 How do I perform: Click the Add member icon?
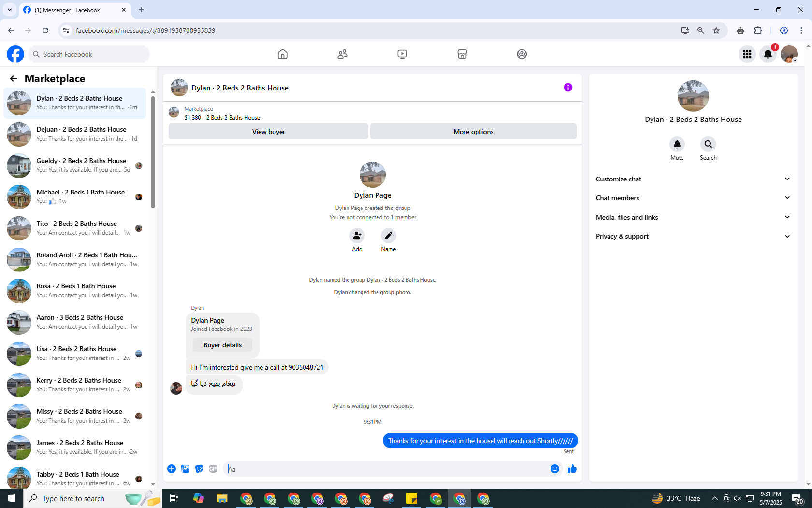[357, 236]
